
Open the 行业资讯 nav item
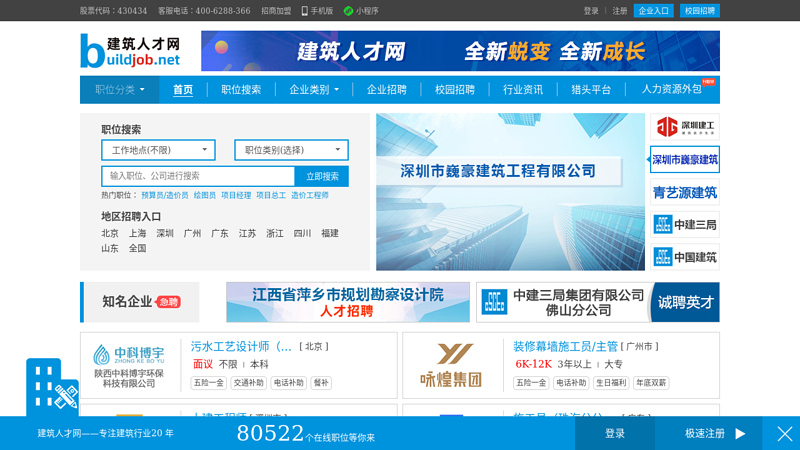[x=523, y=90]
